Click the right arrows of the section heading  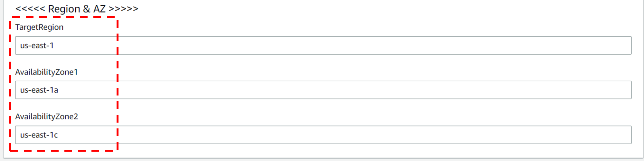(x=124, y=9)
